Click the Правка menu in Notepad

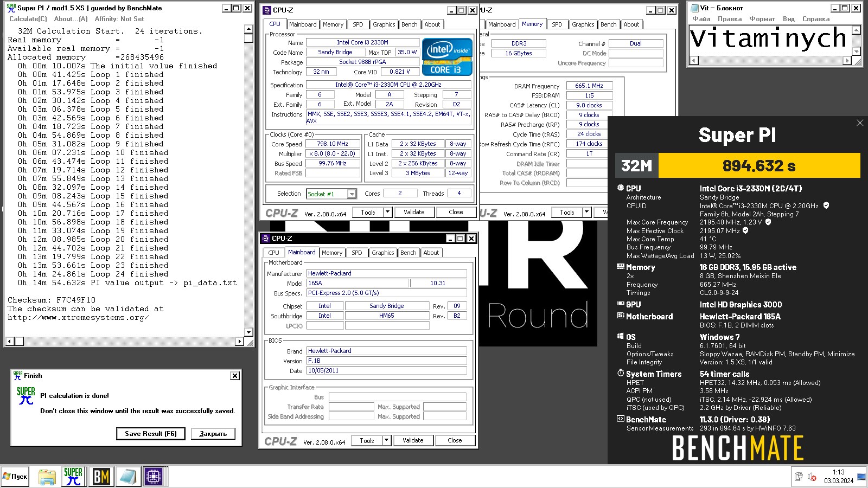(730, 18)
